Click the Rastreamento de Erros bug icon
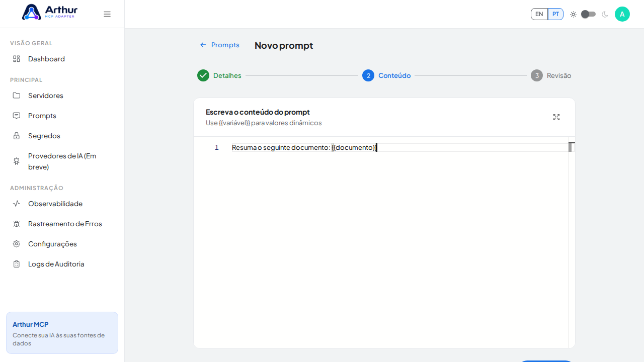The height and width of the screenshot is (362, 644). 17,224
